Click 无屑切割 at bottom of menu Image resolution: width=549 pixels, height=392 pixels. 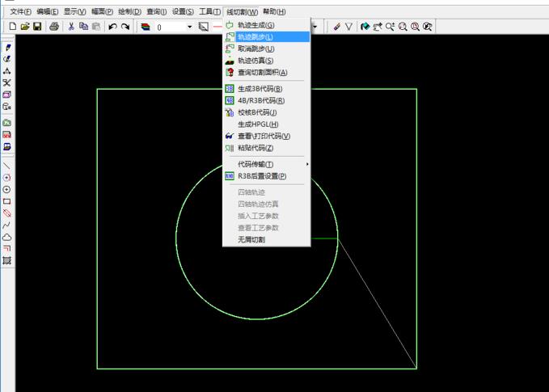251,239
